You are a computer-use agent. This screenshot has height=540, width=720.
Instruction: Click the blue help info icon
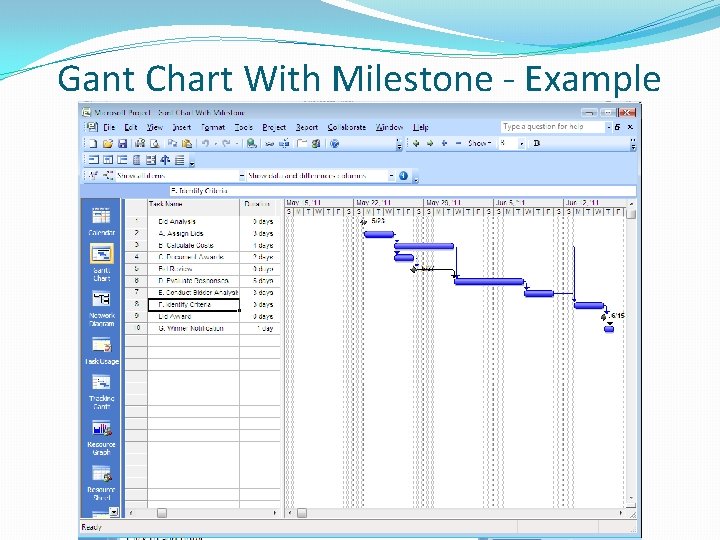pos(403,175)
